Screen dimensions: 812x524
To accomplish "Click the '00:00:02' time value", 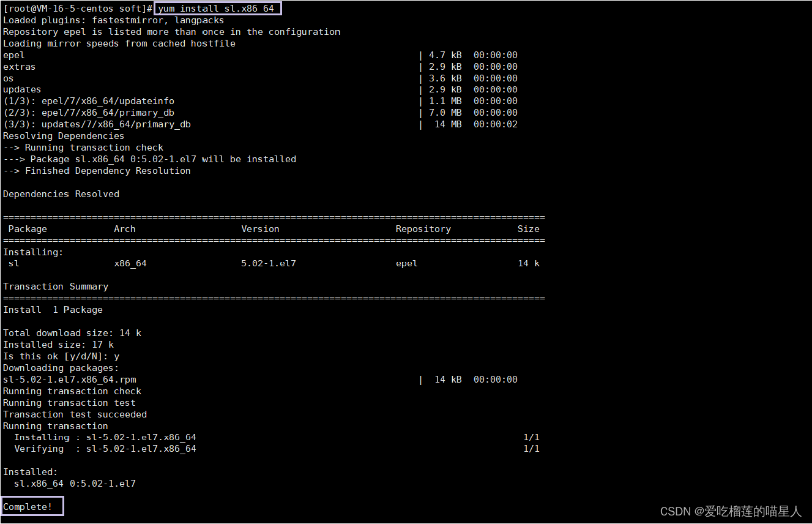I will click(x=496, y=124).
